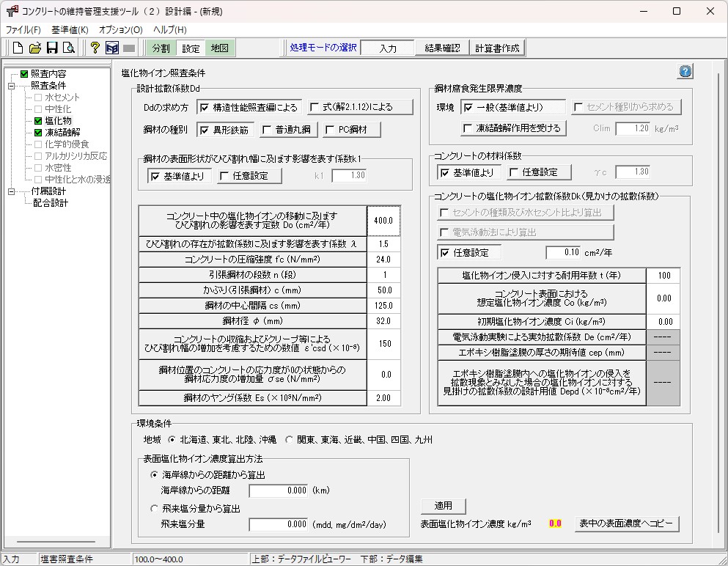
Task: Open print preview magnifier icon
Action: [68, 48]
